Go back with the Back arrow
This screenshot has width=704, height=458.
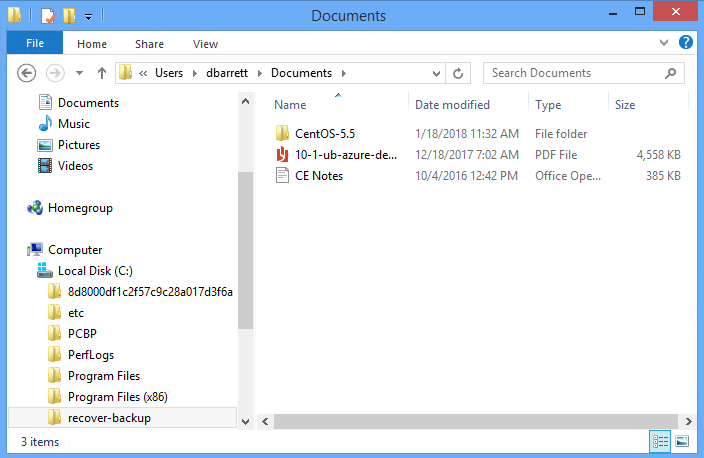tap(26, 73)
